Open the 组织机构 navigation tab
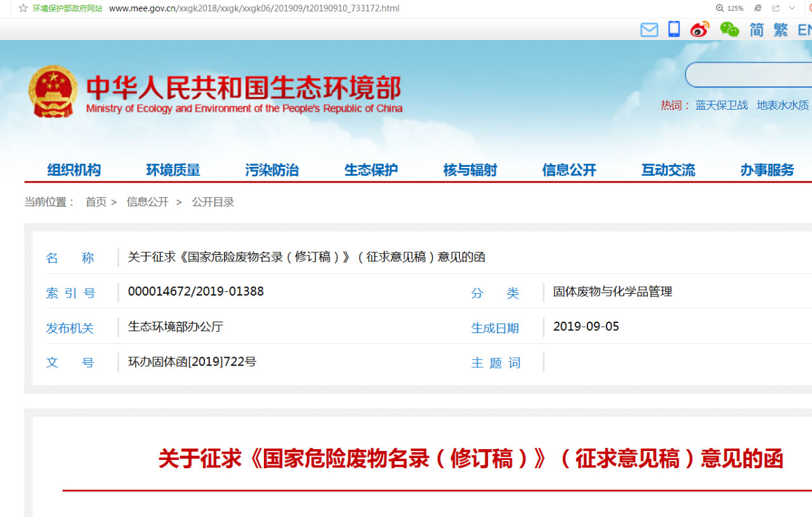Image resolution: width=812 pixels, height=517 pixels. point(74,170)
